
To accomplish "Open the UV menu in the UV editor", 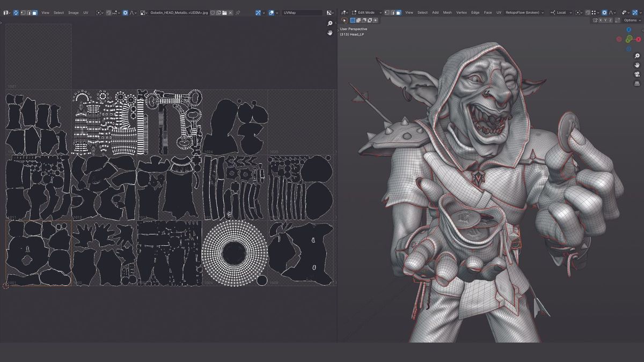I will click(86, 12).
